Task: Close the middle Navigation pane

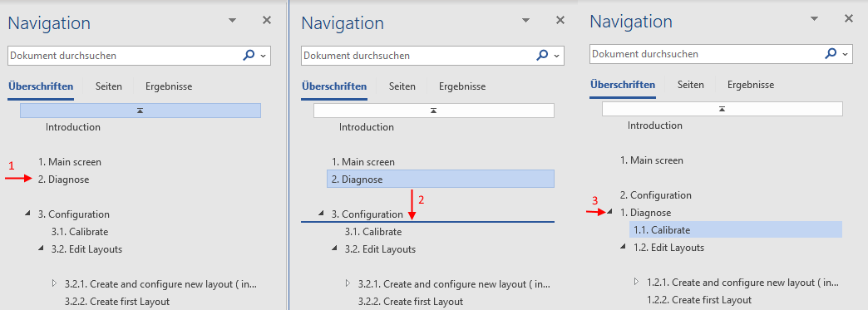Action: point(560,21)
